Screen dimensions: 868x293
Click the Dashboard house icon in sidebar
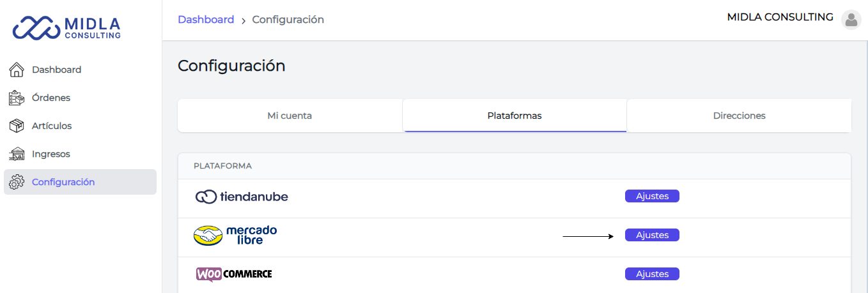[17, 70]
